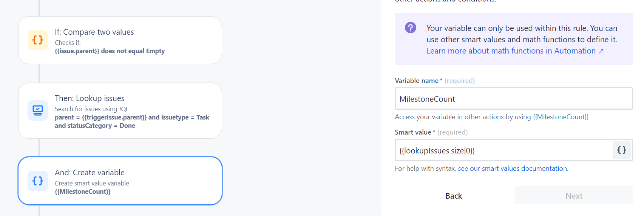The image size is (644, 216).
Task: Focus the Variable name input field
Action: 513,99
